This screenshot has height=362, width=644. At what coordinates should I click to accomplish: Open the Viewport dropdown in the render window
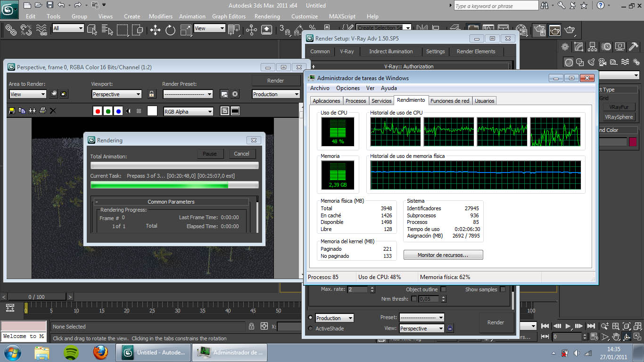tap(116, 94)
